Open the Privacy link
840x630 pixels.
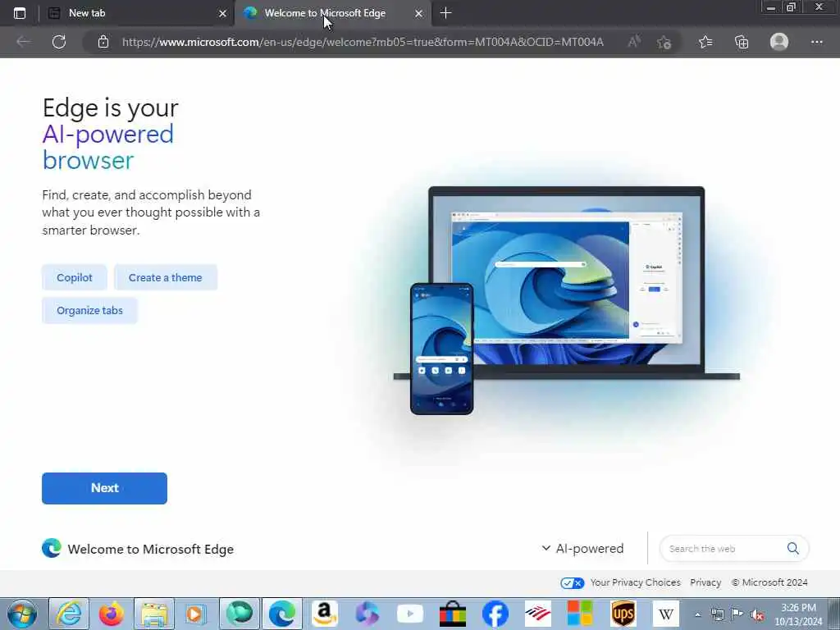point(705,582)
